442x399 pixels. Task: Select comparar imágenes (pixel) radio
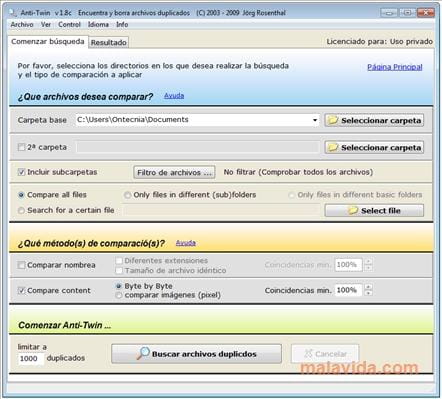point(118,295)
